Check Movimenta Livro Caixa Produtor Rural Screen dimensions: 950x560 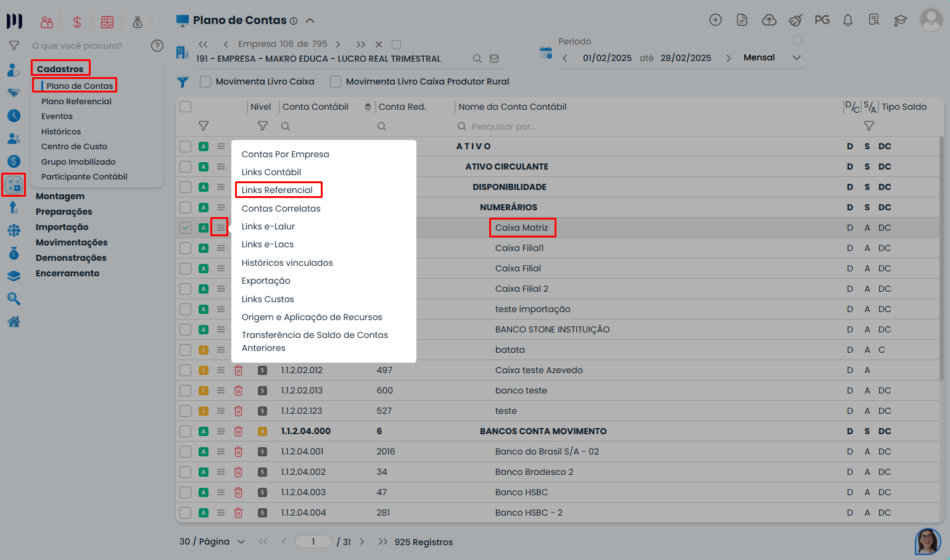(336, 81)
